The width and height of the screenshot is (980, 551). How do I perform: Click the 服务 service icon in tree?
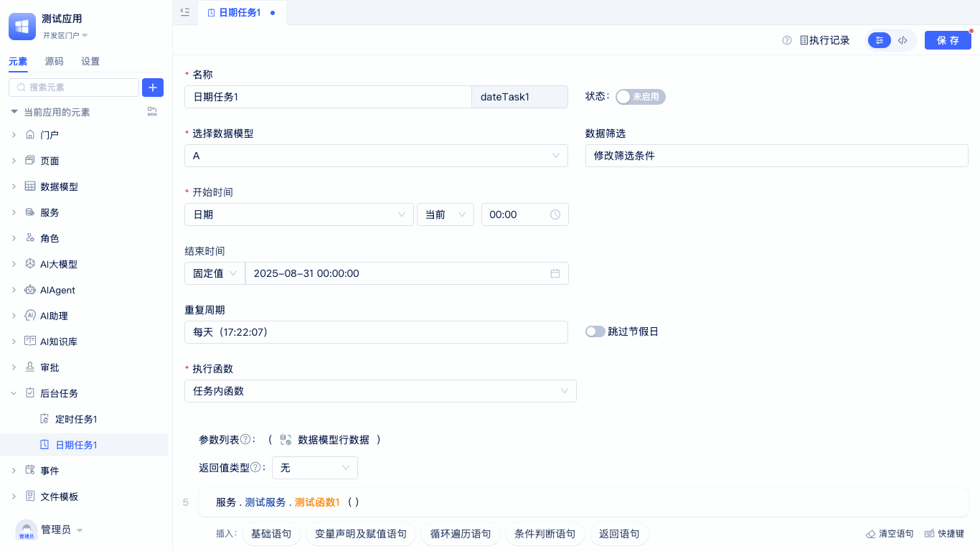coord(30,212)
